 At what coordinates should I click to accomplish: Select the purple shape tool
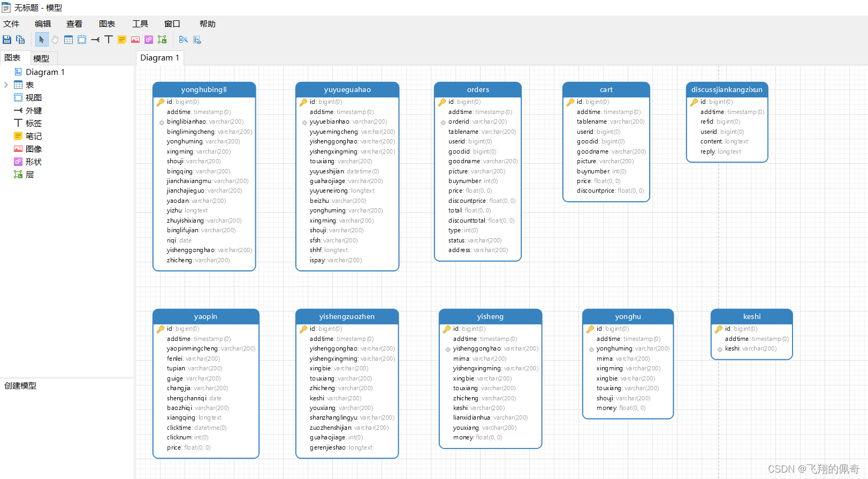[x=149, y=40]
